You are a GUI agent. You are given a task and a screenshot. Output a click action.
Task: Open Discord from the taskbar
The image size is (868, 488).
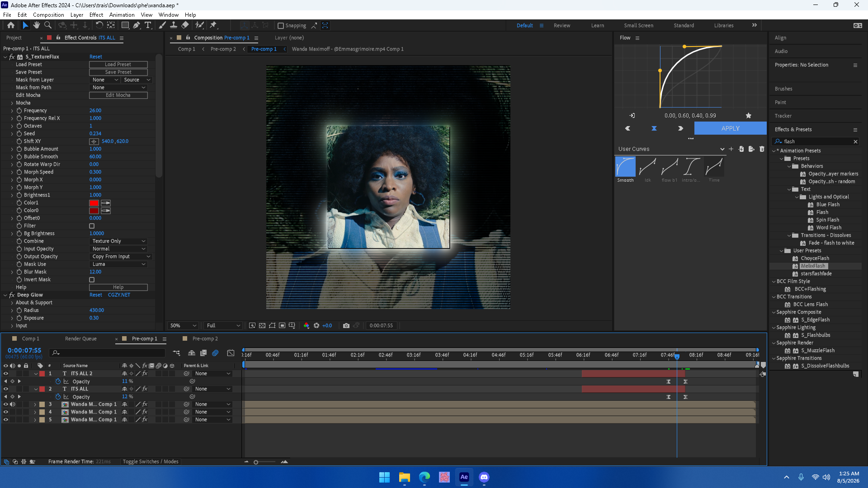click(x=484, y=477)
